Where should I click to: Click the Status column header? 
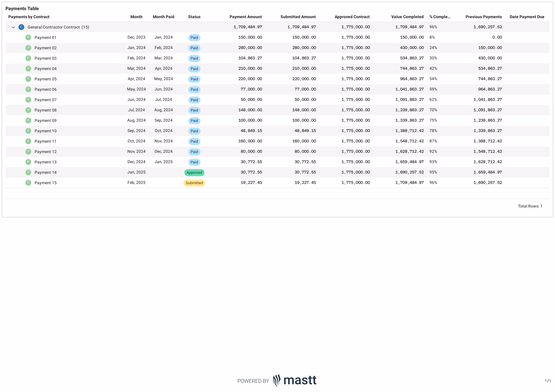[x=194, y=17]
